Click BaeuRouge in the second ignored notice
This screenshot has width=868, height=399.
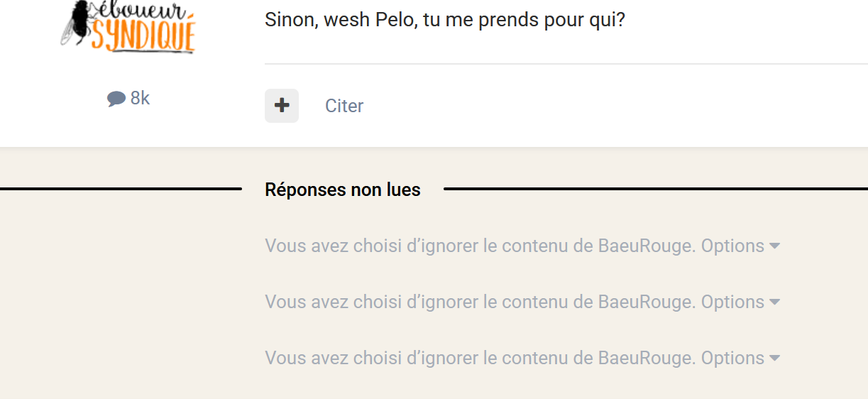(x=645, y=302)
